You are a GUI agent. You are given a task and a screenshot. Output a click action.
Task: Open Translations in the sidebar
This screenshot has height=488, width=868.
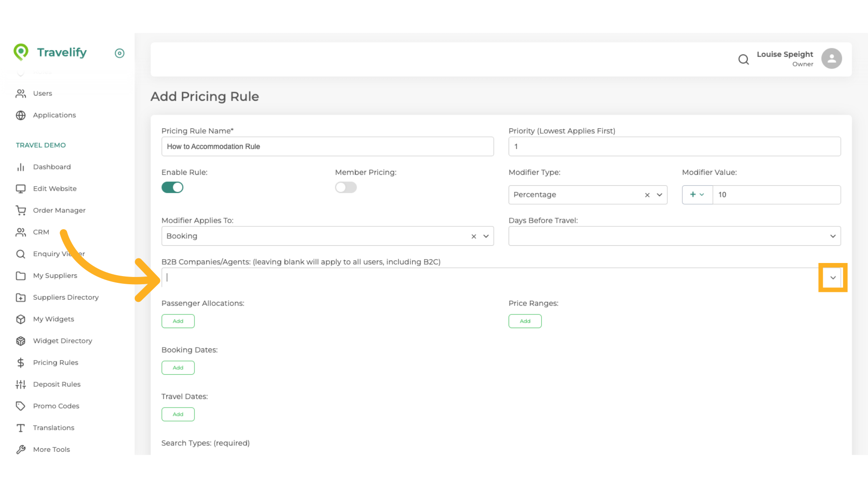point(53,428)
